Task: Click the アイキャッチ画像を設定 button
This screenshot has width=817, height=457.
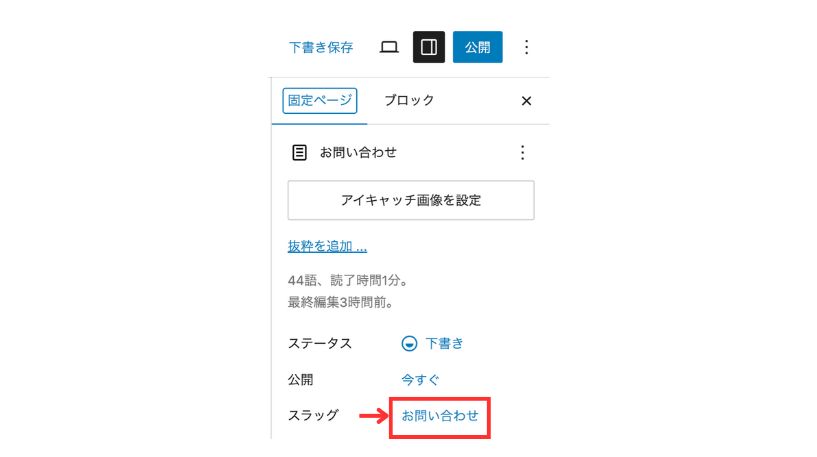Action: 411,200
